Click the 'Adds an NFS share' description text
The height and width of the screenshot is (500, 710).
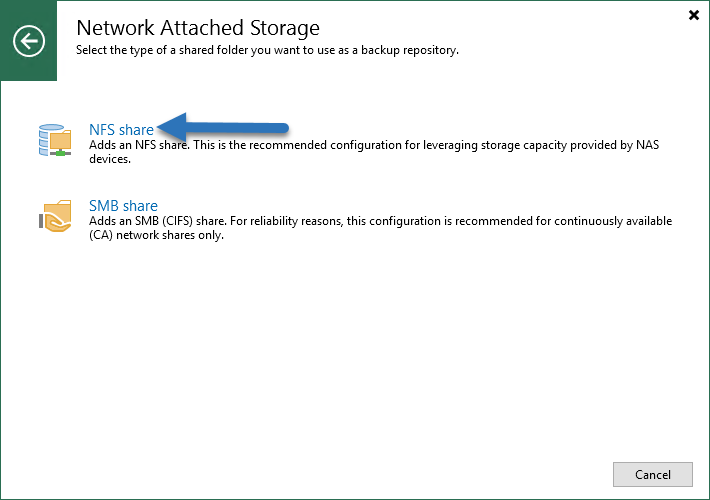(374, 152)
